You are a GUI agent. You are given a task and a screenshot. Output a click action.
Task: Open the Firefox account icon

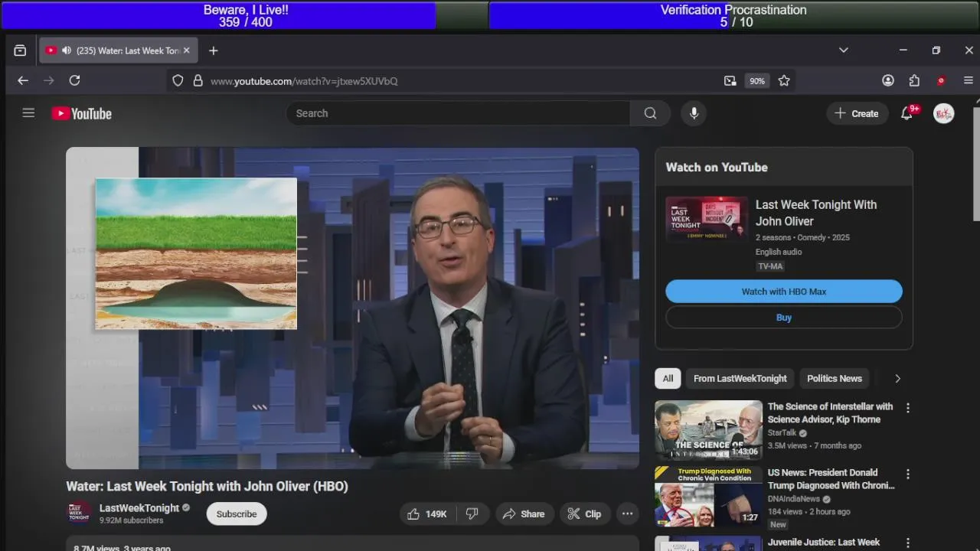pos(888,80)
